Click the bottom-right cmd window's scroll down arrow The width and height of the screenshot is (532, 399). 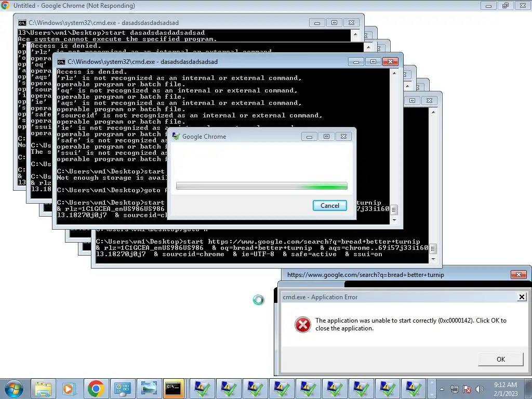click(x=433, y=259)
